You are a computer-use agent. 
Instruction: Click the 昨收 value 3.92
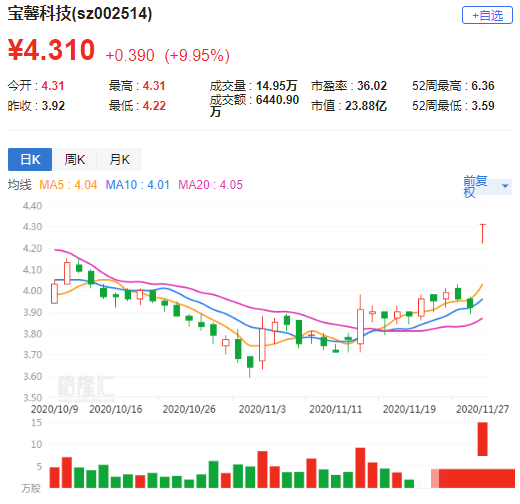pos(53,106)
